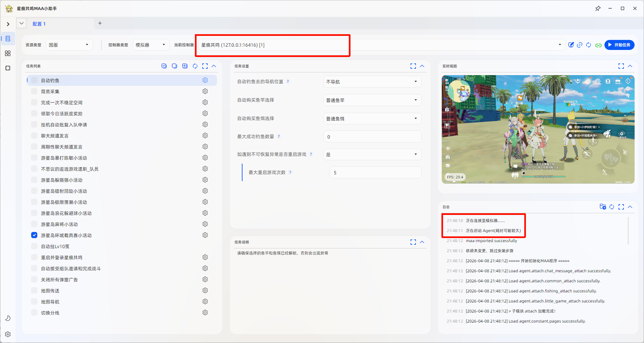The height and width of the screenshot is (343, 644).
Task: Open app settings gear in the sidebar
Action: click(x=8, y=334)
